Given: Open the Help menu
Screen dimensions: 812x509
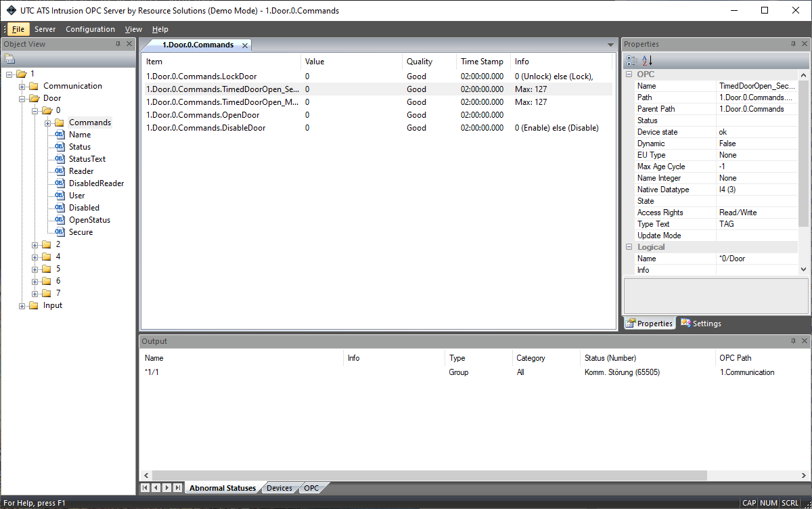Looking at the screenshot, I should [x=160, y=29].
